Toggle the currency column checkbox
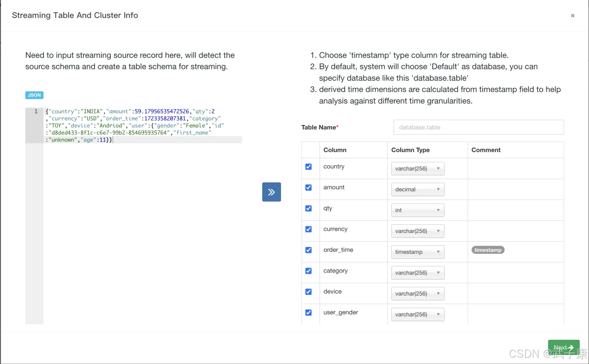 pos(309,229)
